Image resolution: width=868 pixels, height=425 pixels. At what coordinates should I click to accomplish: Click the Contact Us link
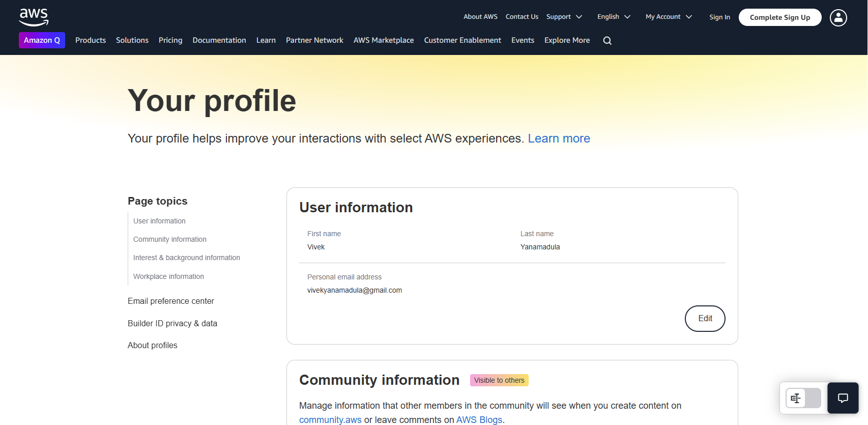pyautogui.click(x=522, y=17)
